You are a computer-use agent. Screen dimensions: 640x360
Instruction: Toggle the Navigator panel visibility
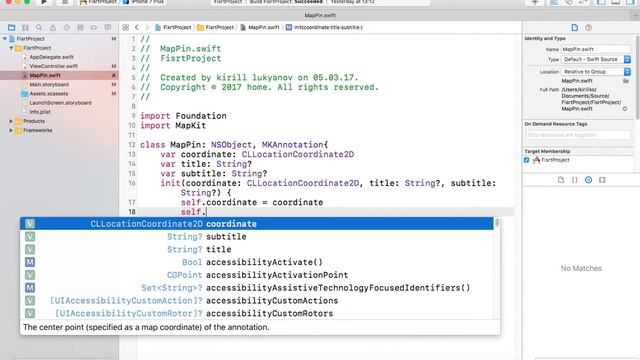click(601, 2)
